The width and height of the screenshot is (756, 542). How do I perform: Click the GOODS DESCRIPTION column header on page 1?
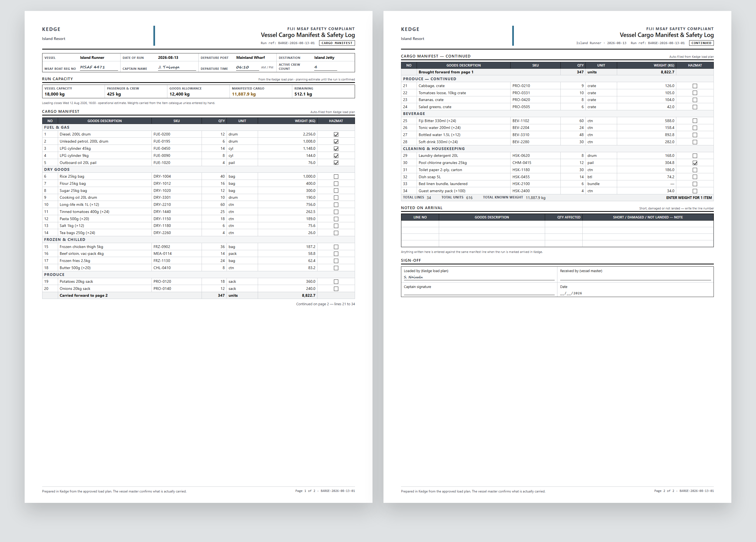105,121
